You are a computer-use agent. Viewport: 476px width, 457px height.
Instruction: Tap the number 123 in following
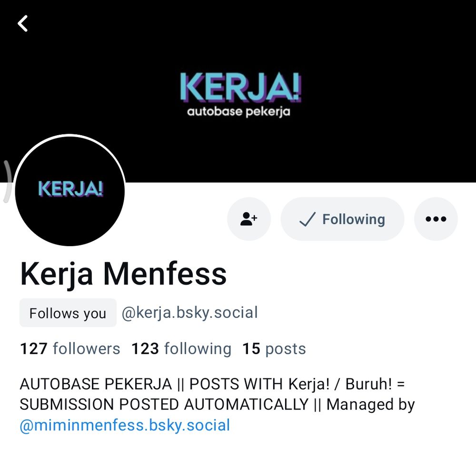(145, 348)
